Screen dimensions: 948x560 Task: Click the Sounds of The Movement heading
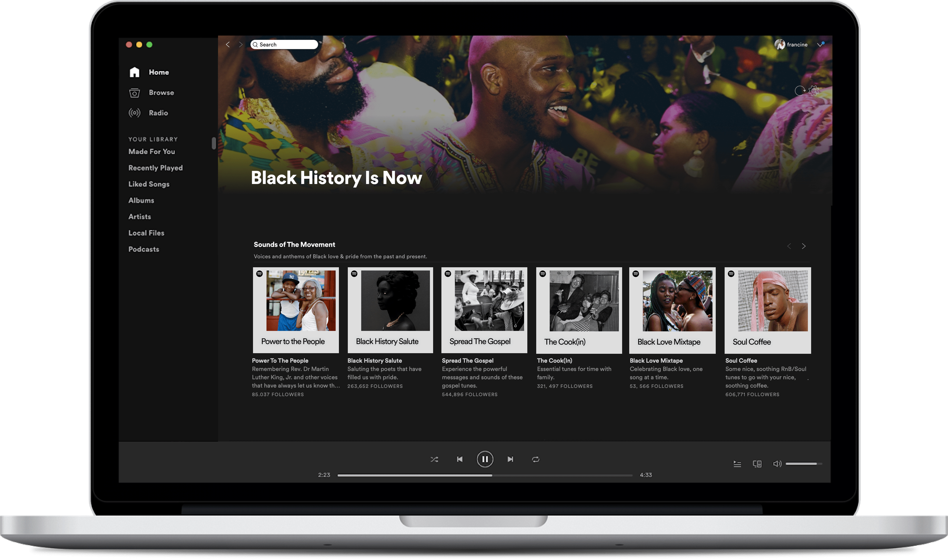point(294,244)
